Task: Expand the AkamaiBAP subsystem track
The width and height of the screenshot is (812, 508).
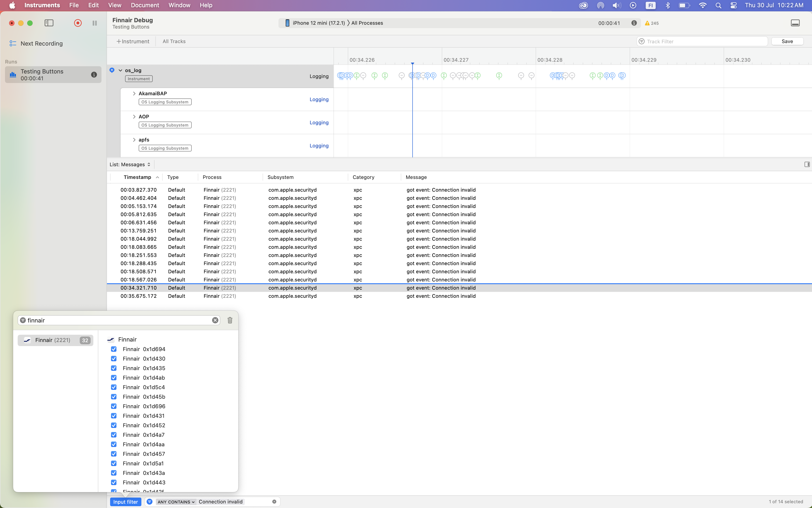Action: click(134, 93)
